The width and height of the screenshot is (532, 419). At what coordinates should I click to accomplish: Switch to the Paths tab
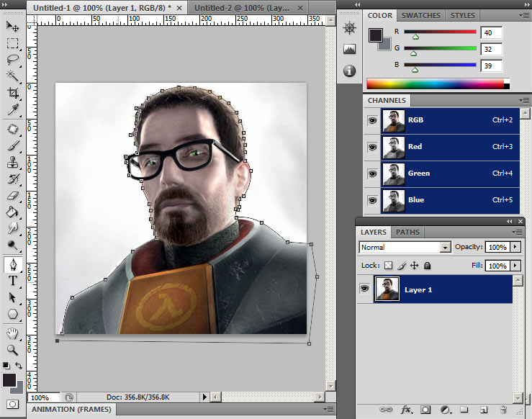[x=407, y=232]
